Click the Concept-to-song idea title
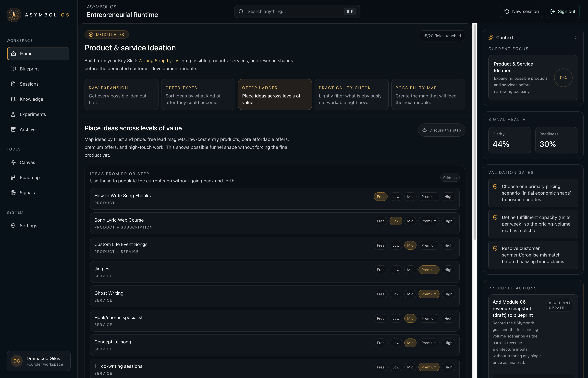Image resolution: width=588 pixels, height=378 pixels. pos(113,342)
